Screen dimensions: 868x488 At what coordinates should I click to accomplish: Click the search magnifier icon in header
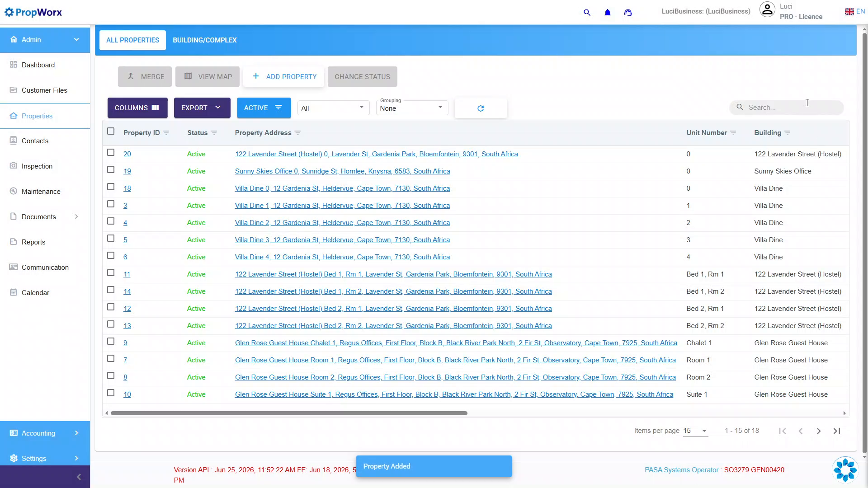[x=587, y=13]
